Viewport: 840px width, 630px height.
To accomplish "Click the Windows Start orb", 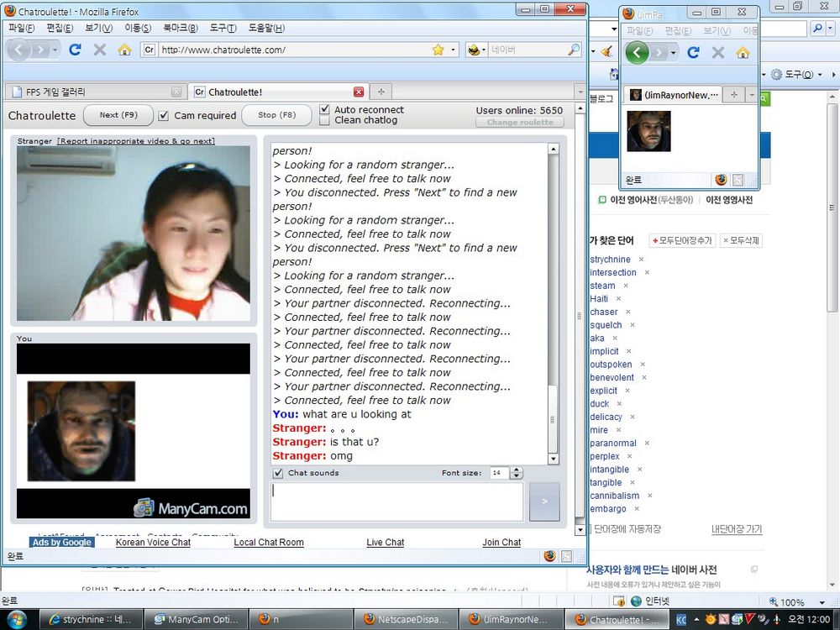I will pos(16,620).
